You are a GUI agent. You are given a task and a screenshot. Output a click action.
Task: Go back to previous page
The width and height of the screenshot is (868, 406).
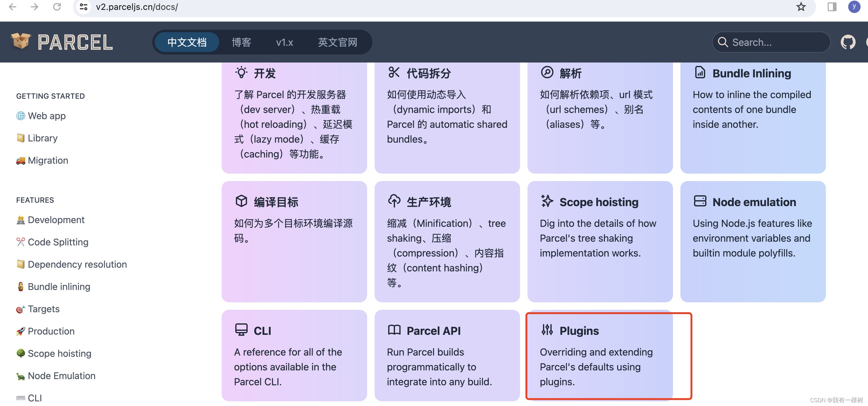coord(12,7)
